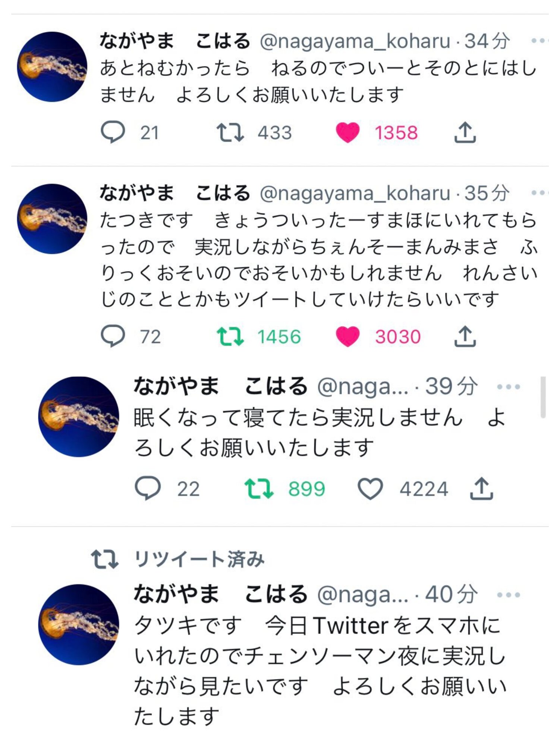Reply to the tweet with 72 replies
The image size is (560, 746).
pos(113,336)
